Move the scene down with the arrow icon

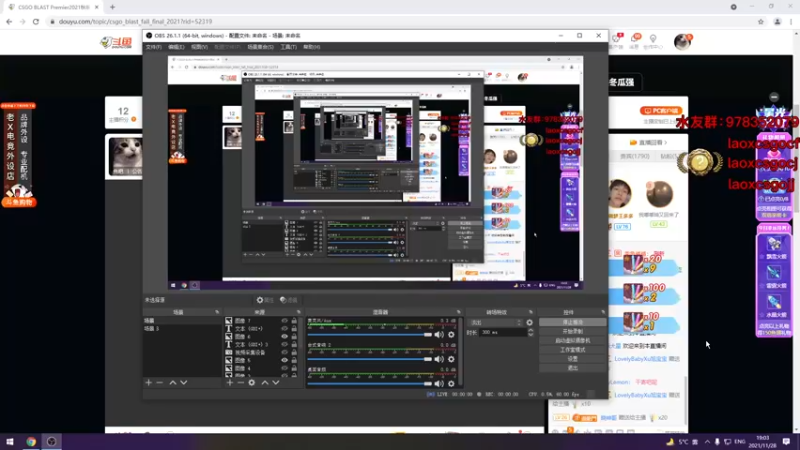click(x=184, y=383)
